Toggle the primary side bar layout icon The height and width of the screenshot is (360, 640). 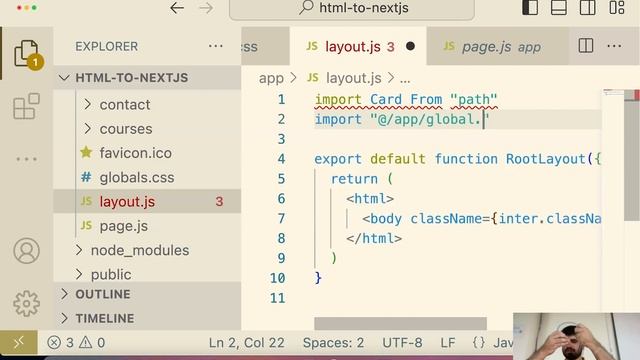pos(530,8)
